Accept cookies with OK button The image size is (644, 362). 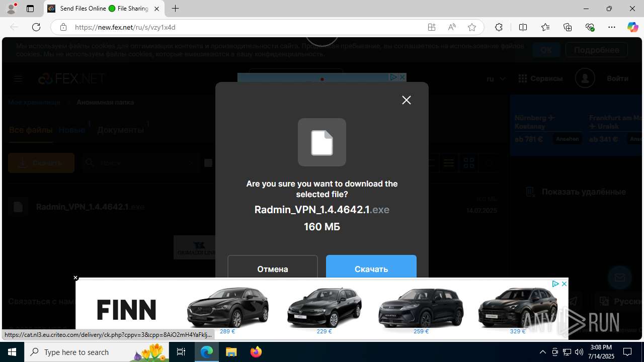[x=546, y=50]
